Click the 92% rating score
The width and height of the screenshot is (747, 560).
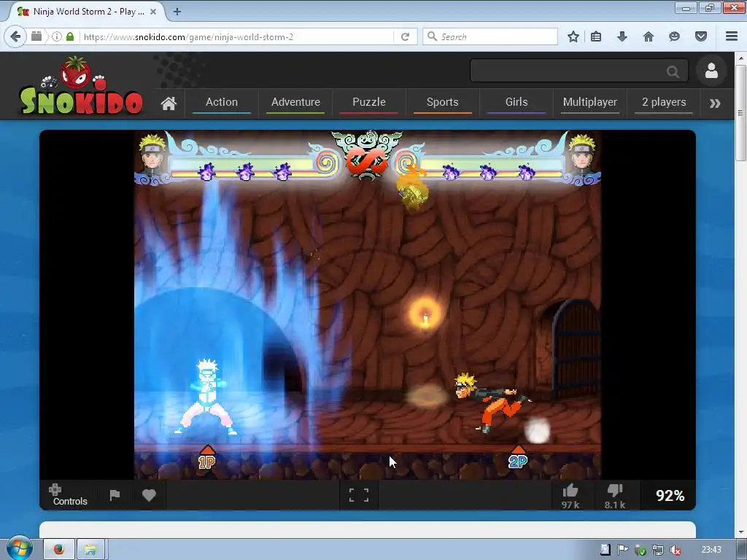670,496
